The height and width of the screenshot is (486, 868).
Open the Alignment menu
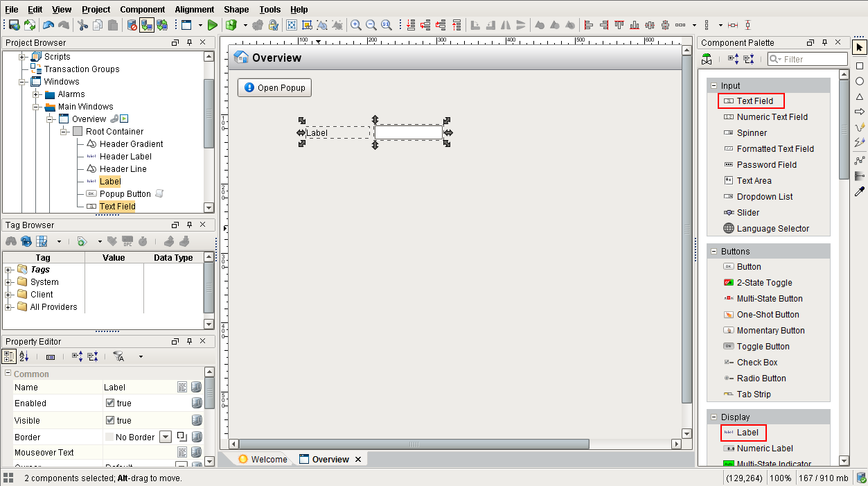pyautogui.click(x=194, y=9)
